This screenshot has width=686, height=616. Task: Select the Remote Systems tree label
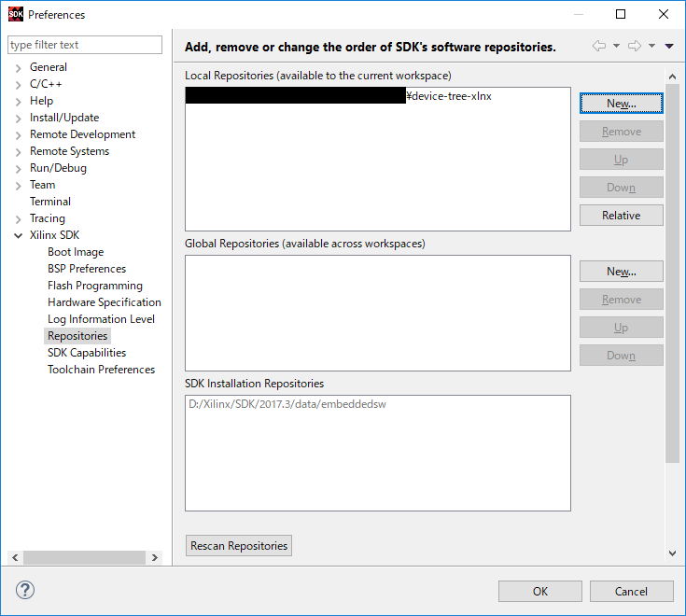[x=70, y=151]
